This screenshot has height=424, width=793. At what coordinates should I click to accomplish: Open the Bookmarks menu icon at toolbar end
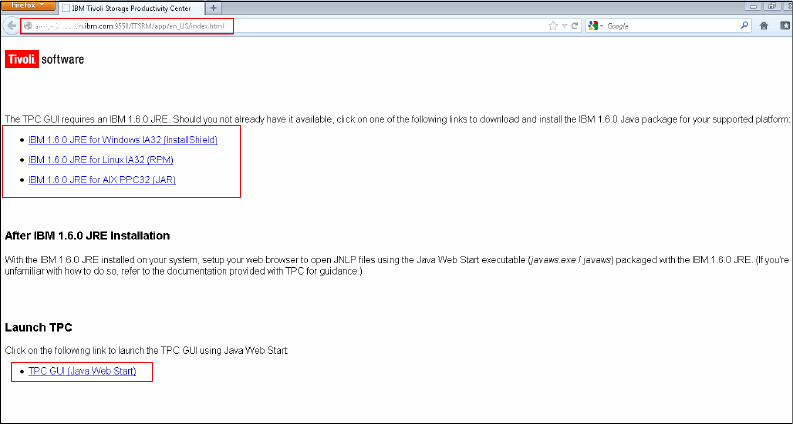click(783, 25)
